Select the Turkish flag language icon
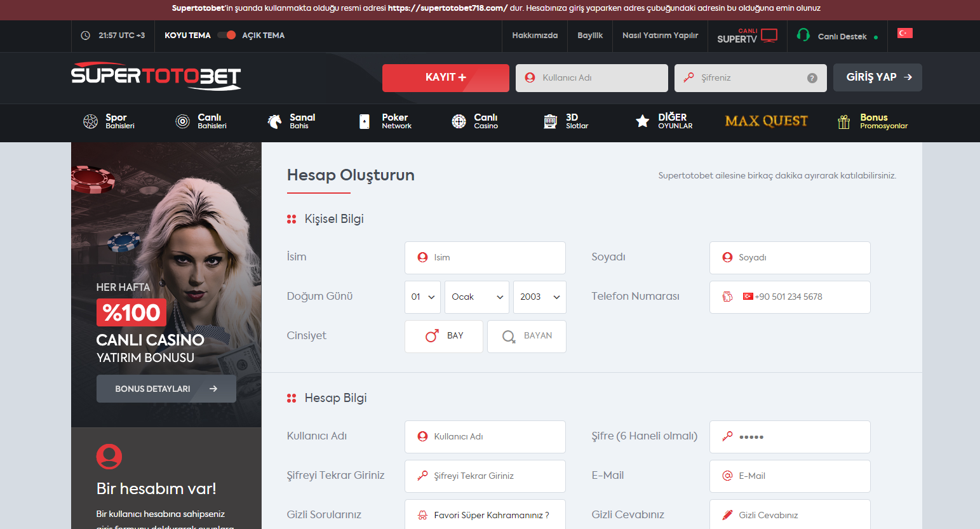This screenshot has width=980, height=529. (905, 33)
